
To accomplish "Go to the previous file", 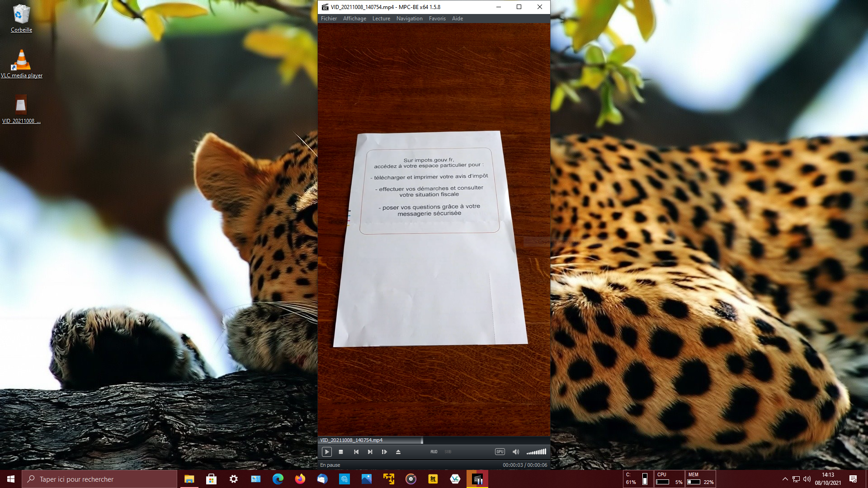I will 356,452.
